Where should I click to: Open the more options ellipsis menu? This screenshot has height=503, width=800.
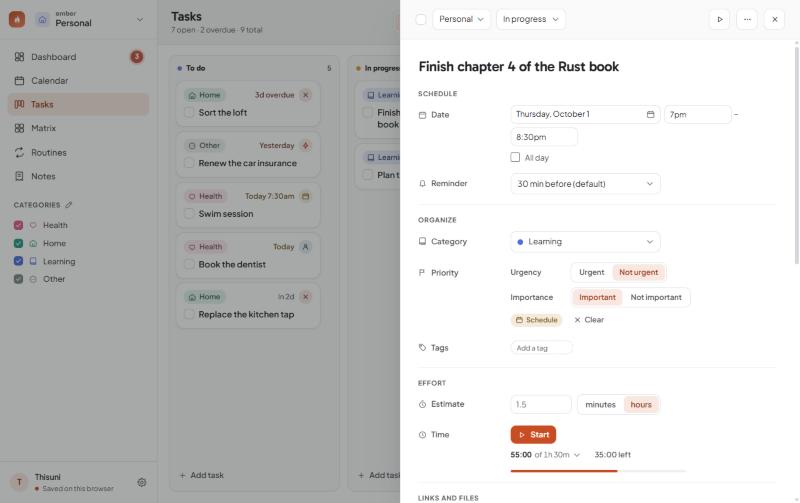click(x=747, y=19)
